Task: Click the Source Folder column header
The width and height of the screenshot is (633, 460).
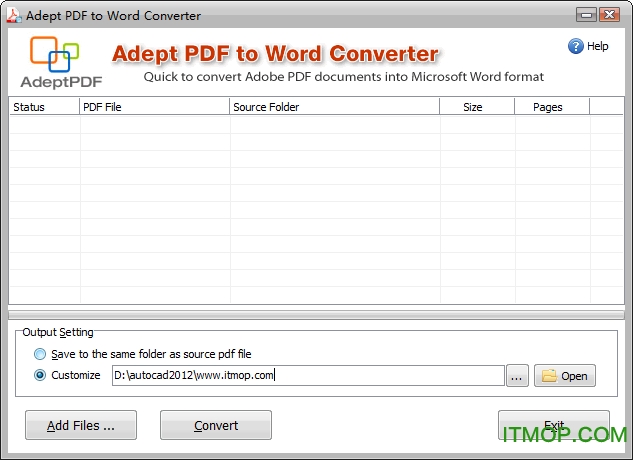Action: (x=335, y=107)
